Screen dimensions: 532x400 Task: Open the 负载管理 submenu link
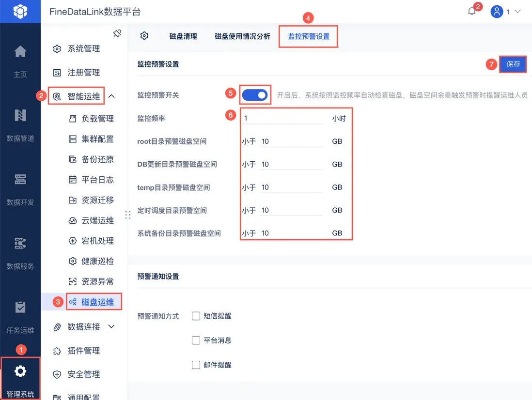[x=97, y=119]
